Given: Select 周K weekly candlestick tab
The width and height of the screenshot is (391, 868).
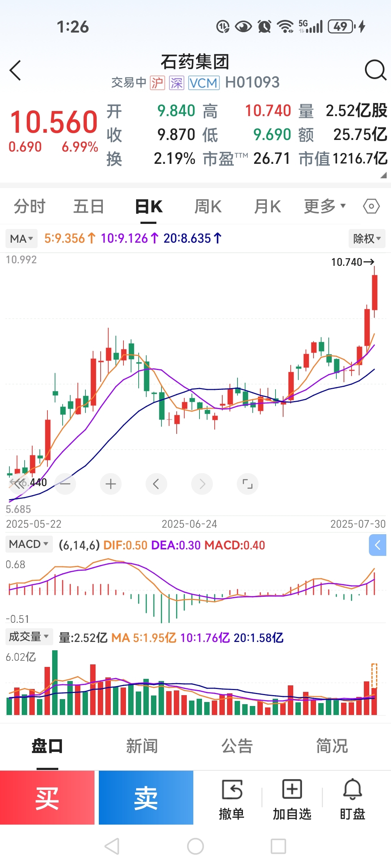Looking at the screenshot, I should click(208, 207).
